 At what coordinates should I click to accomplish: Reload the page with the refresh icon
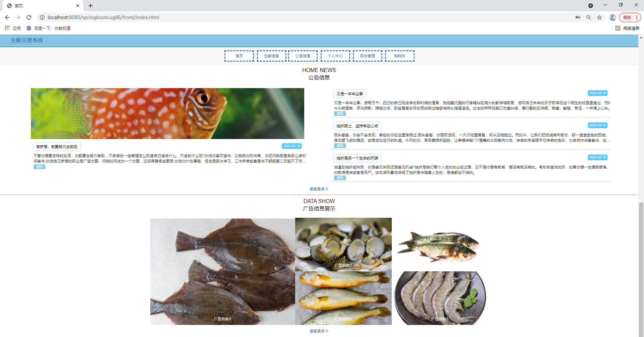29,17
